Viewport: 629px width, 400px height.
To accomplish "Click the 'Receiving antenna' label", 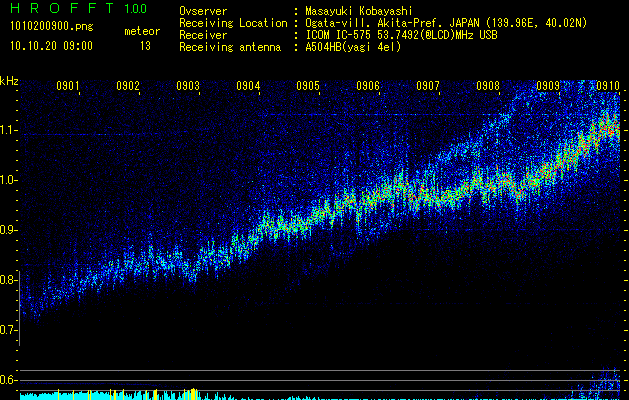I will pos(230,47).
